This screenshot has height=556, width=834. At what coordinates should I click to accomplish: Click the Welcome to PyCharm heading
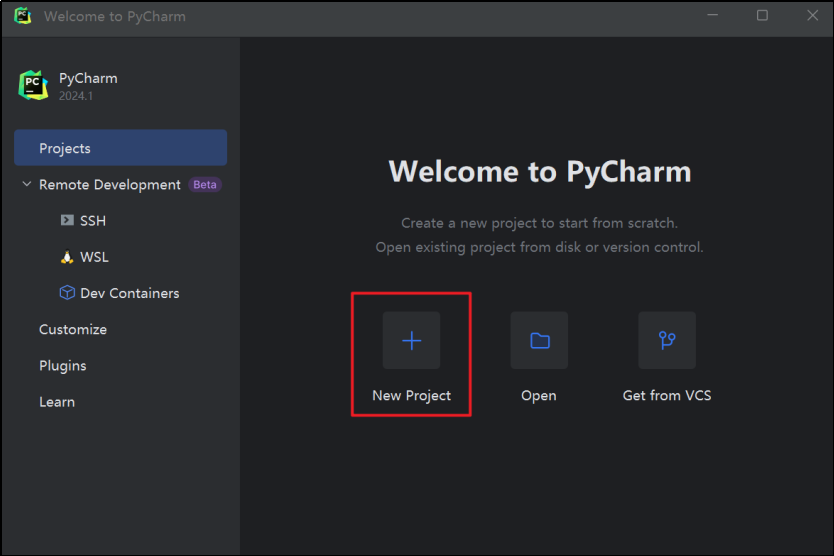tap(540, 172)
